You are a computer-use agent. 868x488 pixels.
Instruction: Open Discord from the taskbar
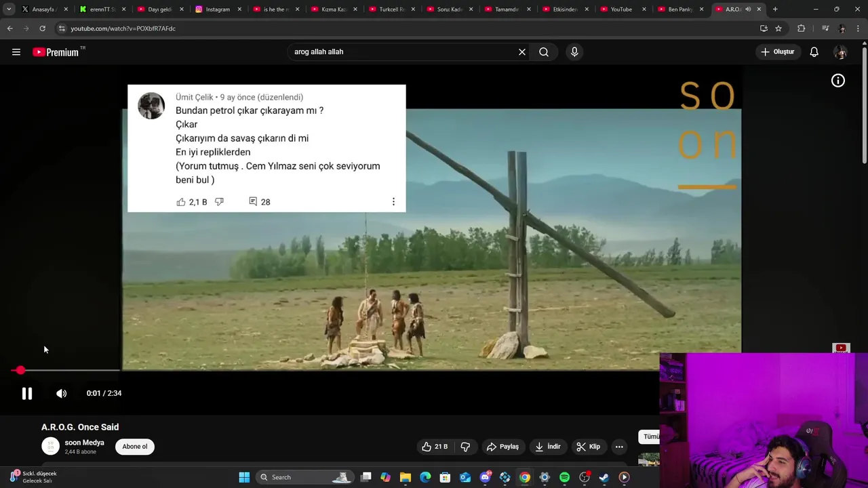tap(485, 477)
